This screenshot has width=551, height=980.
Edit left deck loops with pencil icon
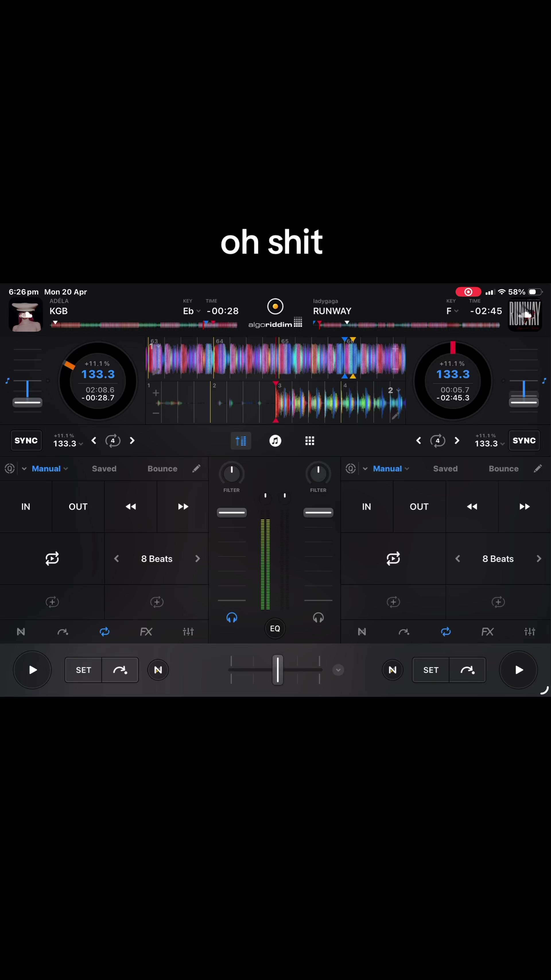coord(196,469)
